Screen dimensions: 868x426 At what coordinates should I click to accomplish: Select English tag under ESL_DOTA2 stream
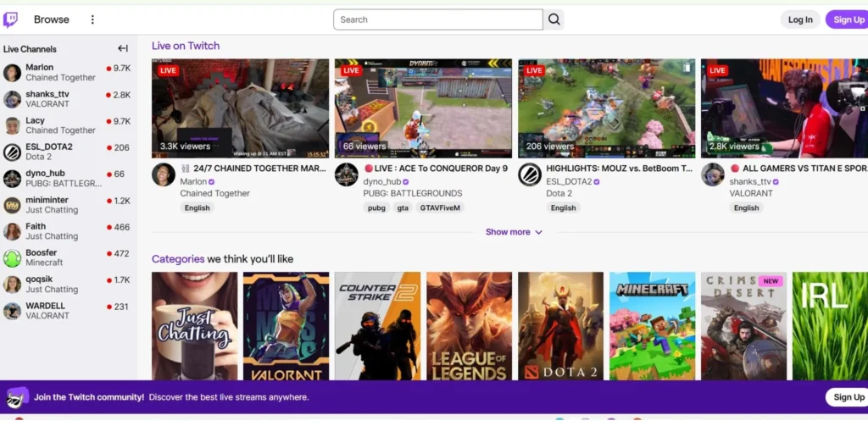click(564, 208)
